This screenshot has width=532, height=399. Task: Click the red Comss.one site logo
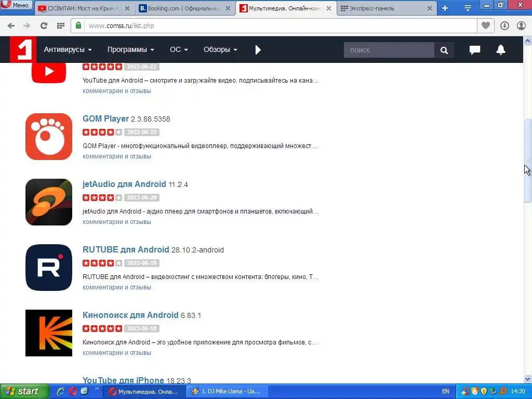(x=23, y=49)
